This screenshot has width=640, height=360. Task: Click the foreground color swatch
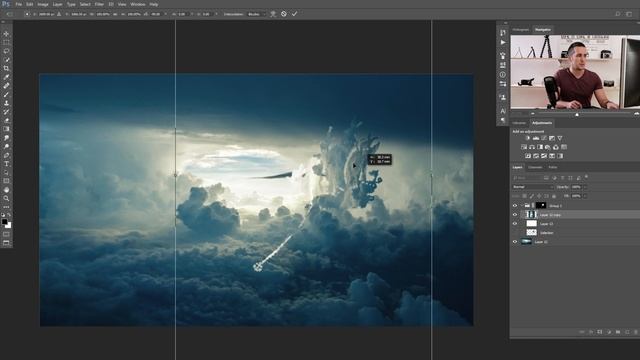[4, 222]
